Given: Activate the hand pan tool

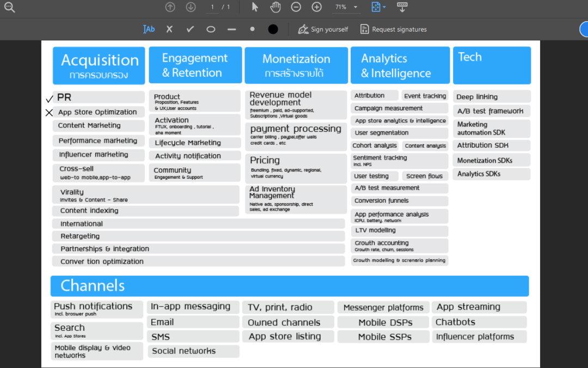Looking at the screenshot, I should (275, 7).
